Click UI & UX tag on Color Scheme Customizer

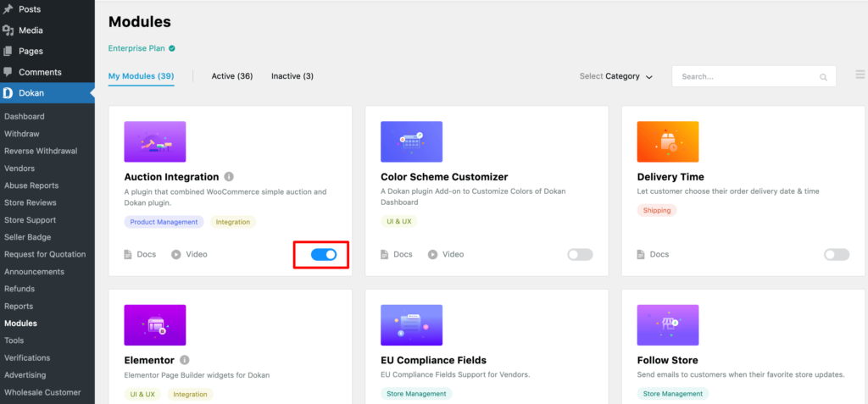[x=399, y=222]
